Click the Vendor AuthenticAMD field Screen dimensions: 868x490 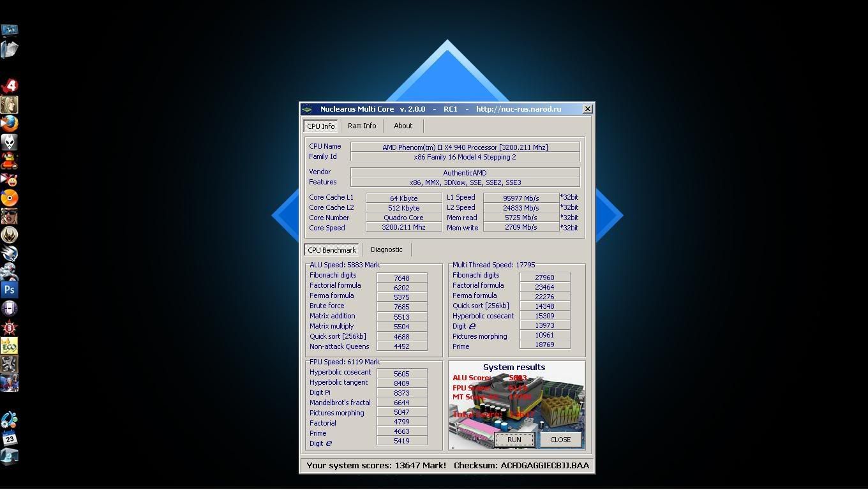click(x=465, y=173)
